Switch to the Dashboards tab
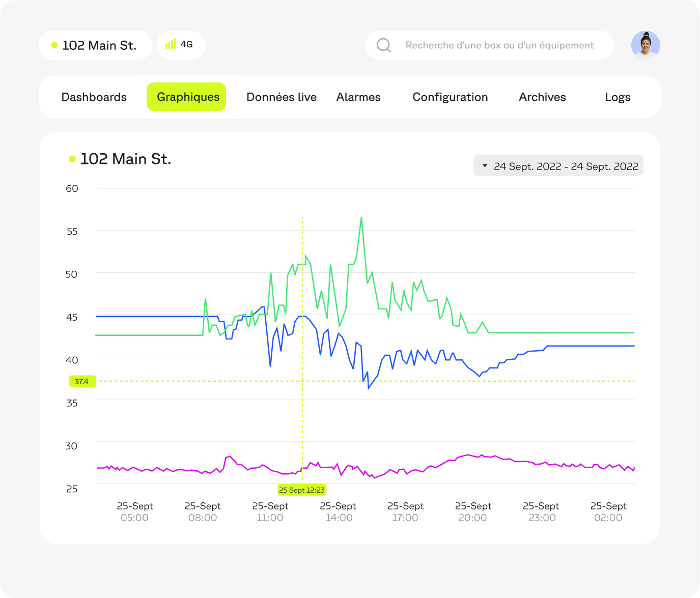The width and height of the screenshot is (700, 598). tap(94, 97)
